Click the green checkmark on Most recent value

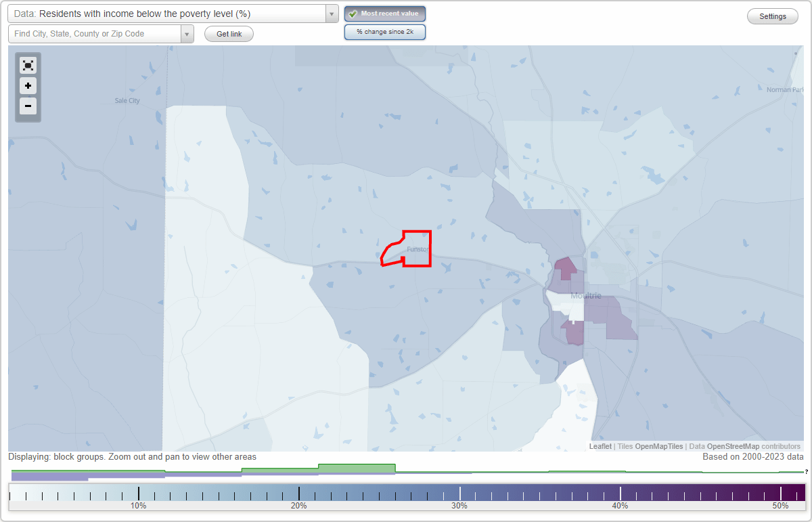pos(352,13)
